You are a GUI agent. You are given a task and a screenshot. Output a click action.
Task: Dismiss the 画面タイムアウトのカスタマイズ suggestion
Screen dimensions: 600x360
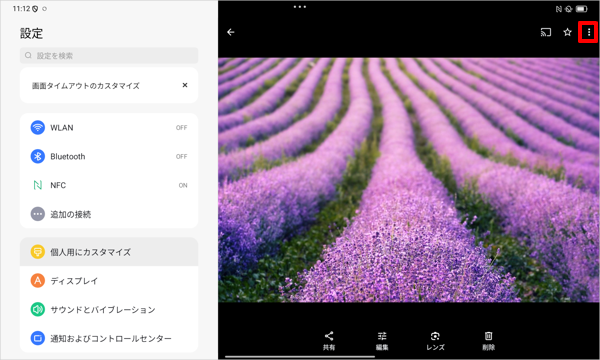pyautogui.click(x=185, y=85)
